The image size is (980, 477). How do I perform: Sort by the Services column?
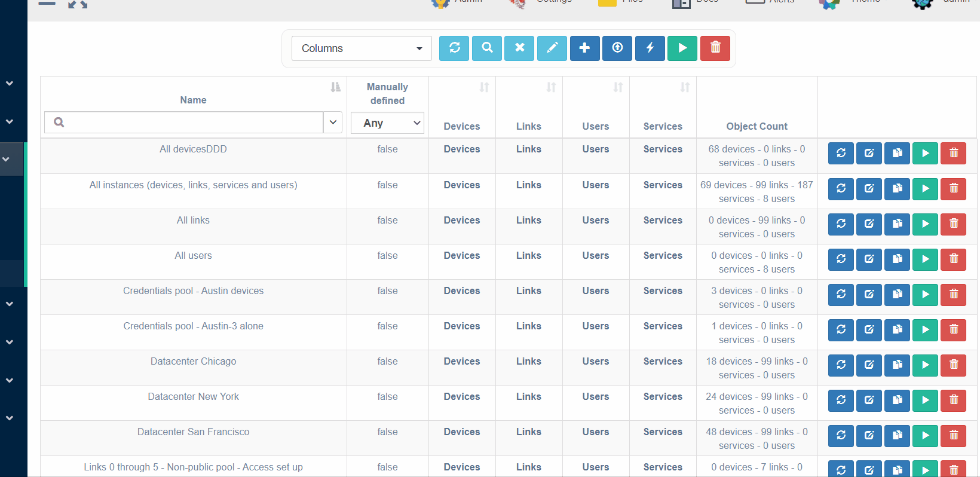[x=685, y=87]
